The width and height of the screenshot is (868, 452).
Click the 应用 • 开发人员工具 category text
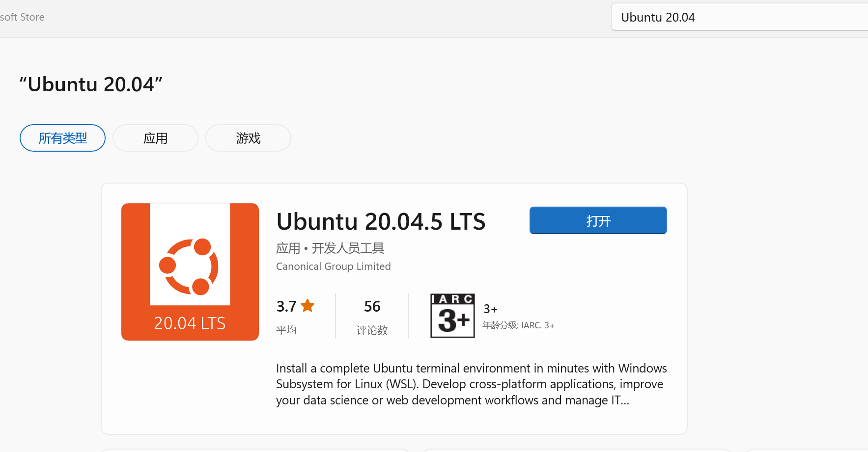coord(330,248)
